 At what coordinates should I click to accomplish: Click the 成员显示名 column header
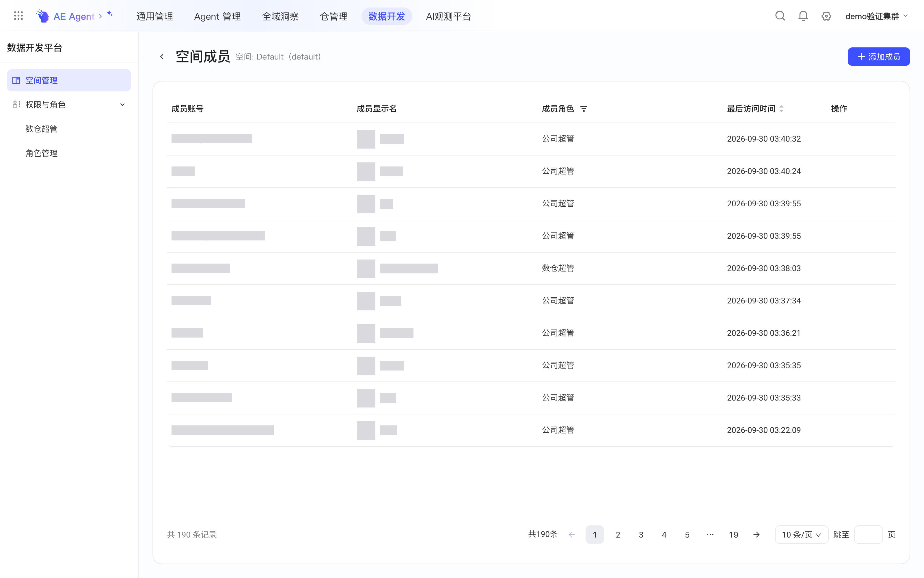377,109
